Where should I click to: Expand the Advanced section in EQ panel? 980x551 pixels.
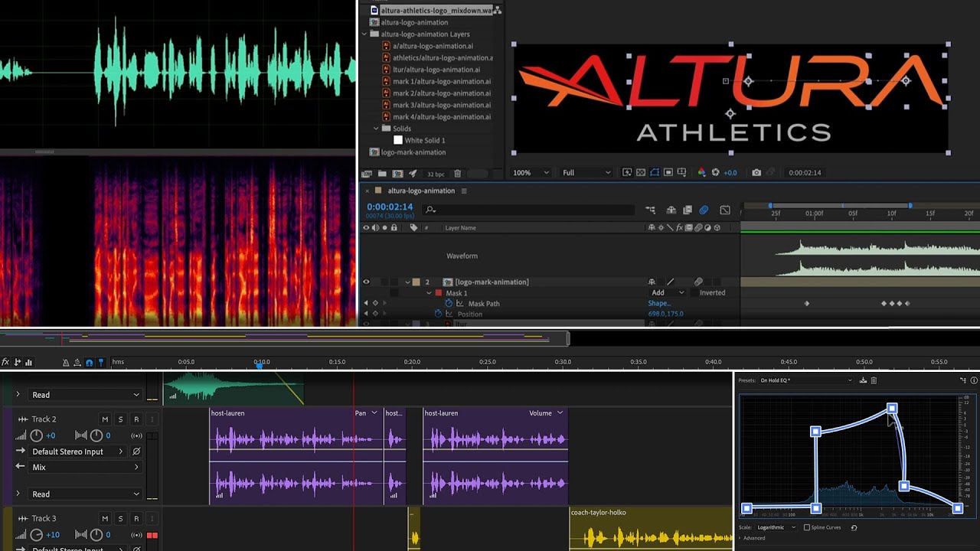pyautogui.click(x=753, y=538)
